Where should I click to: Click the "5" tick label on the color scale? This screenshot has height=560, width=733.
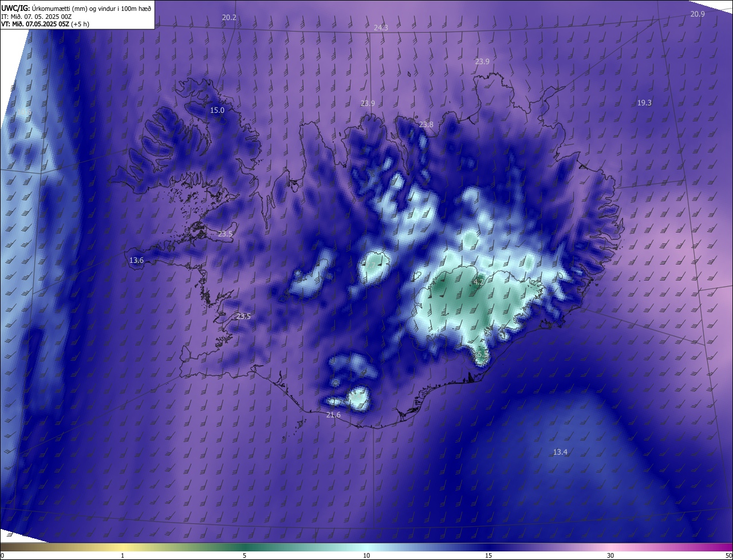(245, 556)
